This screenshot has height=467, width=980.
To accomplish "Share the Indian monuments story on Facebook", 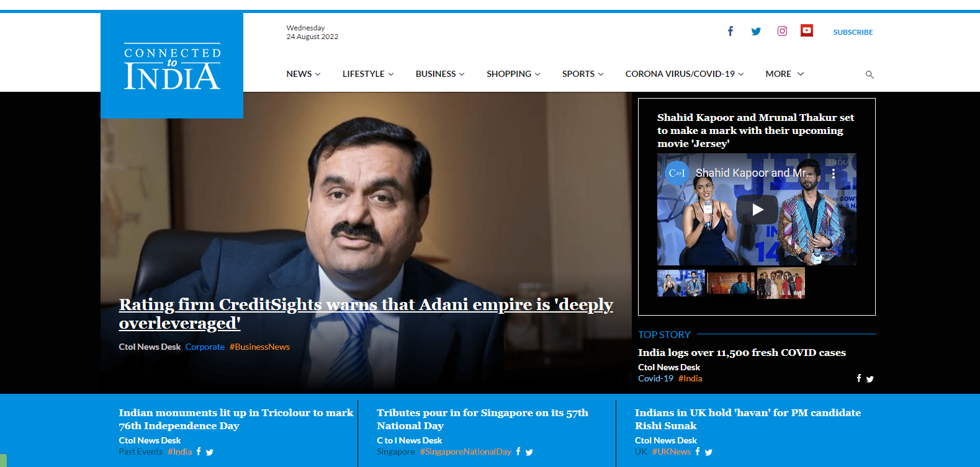I will [x=199, y=451].
